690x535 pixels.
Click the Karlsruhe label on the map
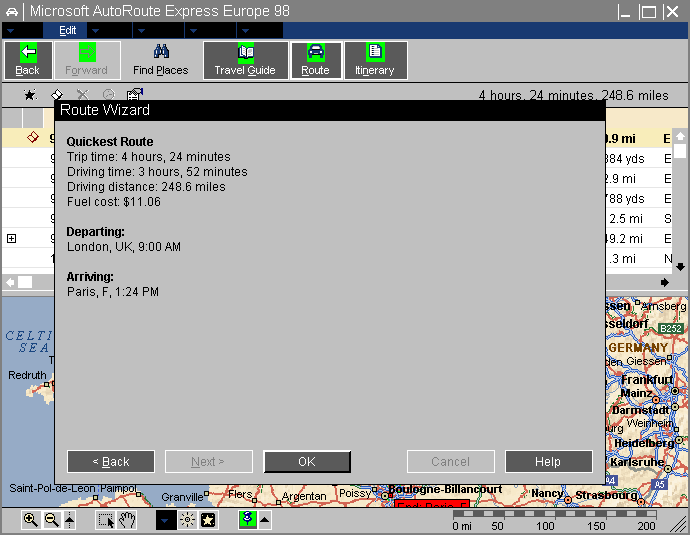point(637,462)
